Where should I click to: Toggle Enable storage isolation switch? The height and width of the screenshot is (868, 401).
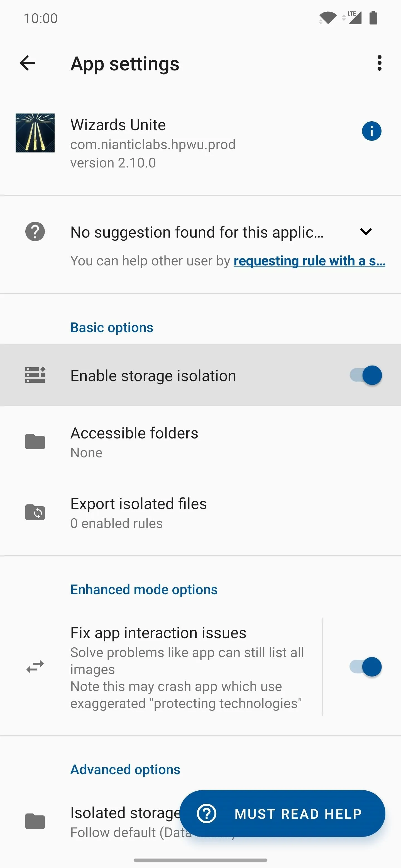[366, 375]
